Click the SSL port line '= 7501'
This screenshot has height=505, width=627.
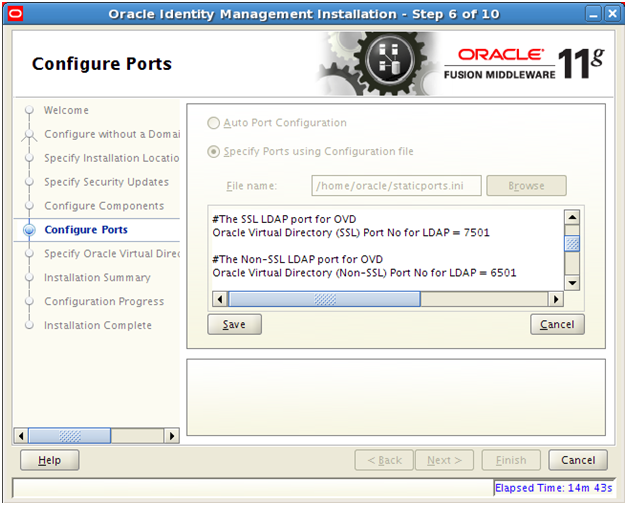tap(351, 233)
